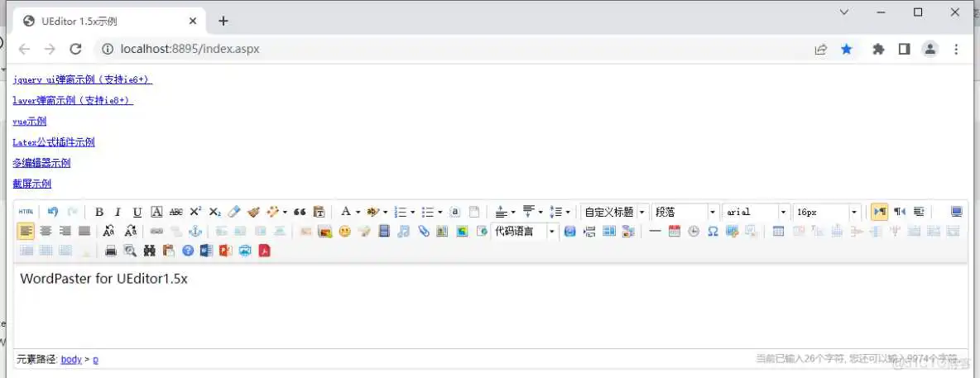Screen dimensions: 980x378
Task: Open a new browser tab
Action: pos(223,22)
